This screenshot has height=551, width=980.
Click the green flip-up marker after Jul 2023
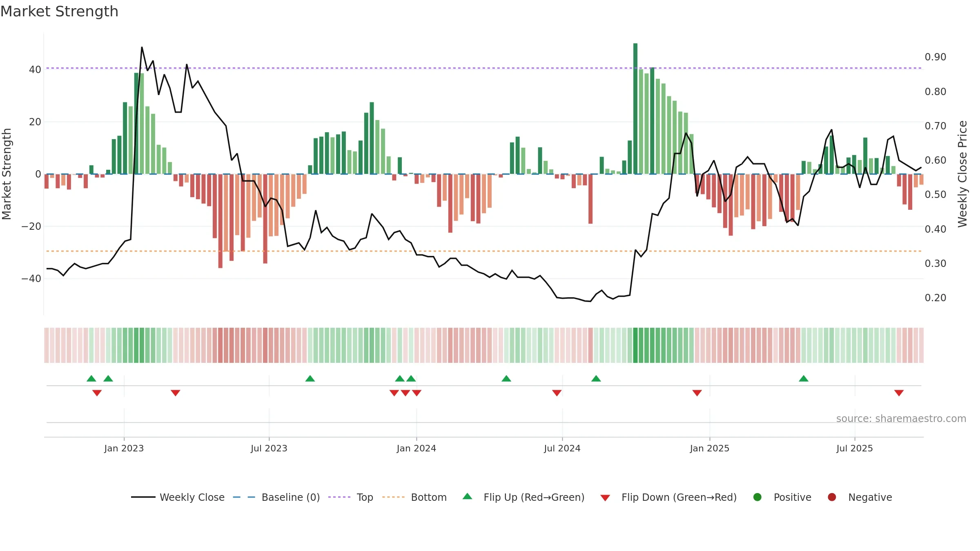310,378
